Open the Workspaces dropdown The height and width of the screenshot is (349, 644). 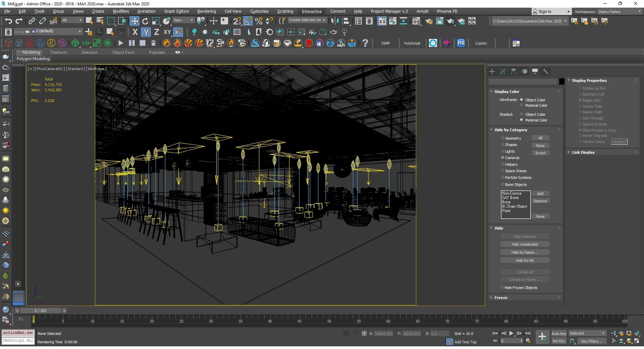click(x=619, y=12)
